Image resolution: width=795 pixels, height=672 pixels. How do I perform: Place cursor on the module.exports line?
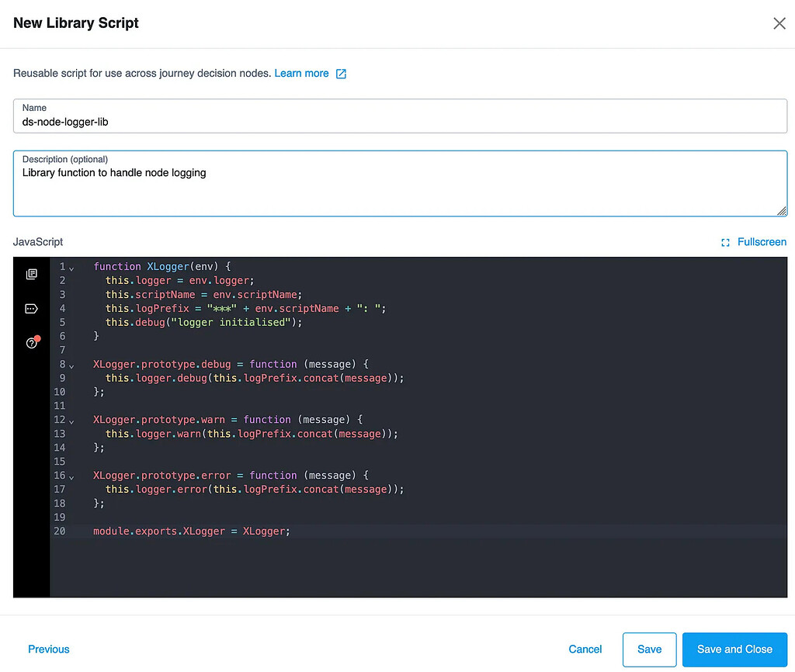[x=191, y=531]
